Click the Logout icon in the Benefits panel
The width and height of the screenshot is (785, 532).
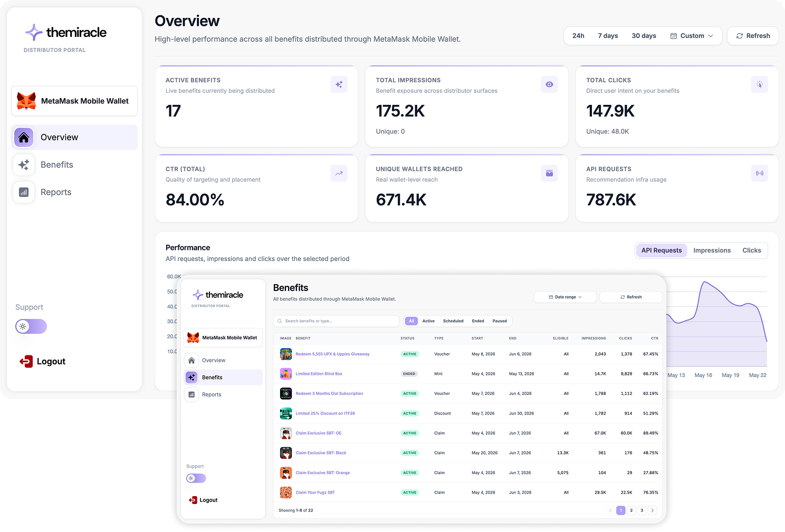pos(193,500)
